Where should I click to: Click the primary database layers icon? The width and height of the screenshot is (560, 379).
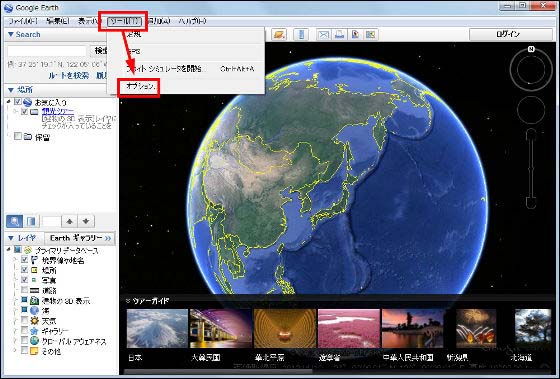pos(28,250)
